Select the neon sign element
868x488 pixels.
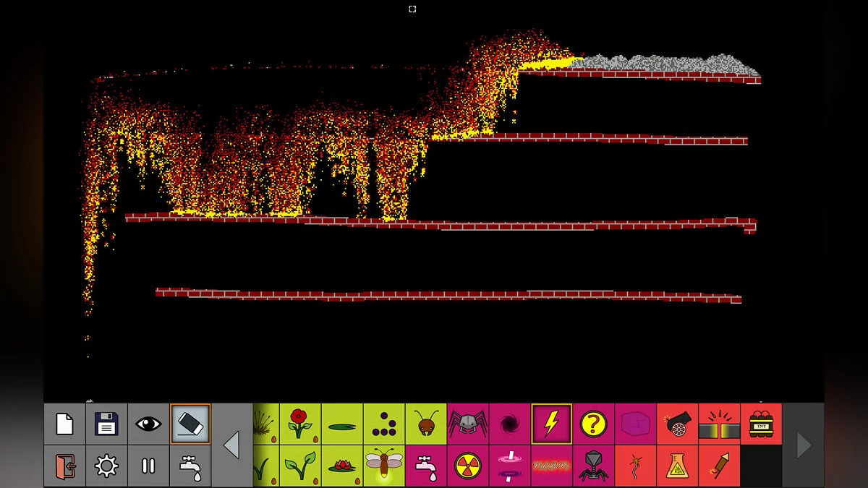pos(551,467)
